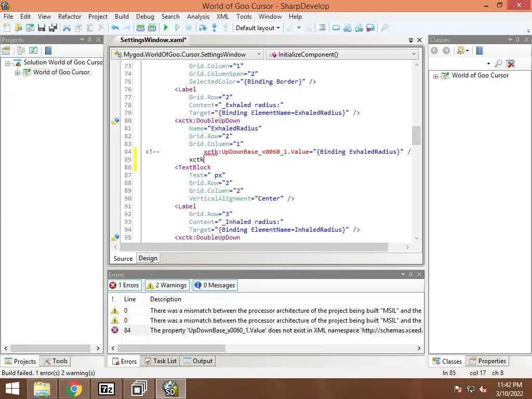This screenshot has height=399, width=532.
Task: Click the Properties icon in Projects panel
Action: click(x=6, y=50)
